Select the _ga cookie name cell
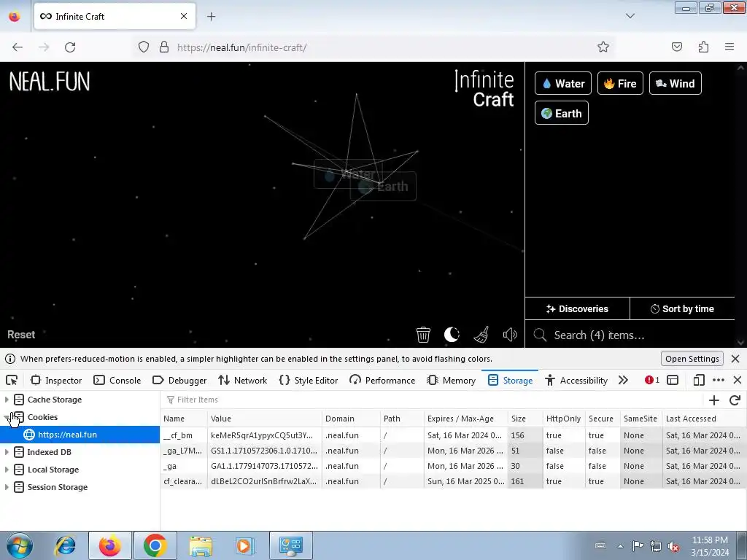The height and width of the screenshot is (560, 747). 184,466
